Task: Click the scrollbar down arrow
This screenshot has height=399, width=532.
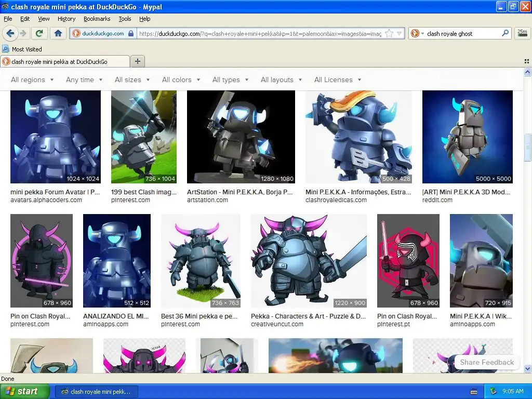Action: point(527,368)
